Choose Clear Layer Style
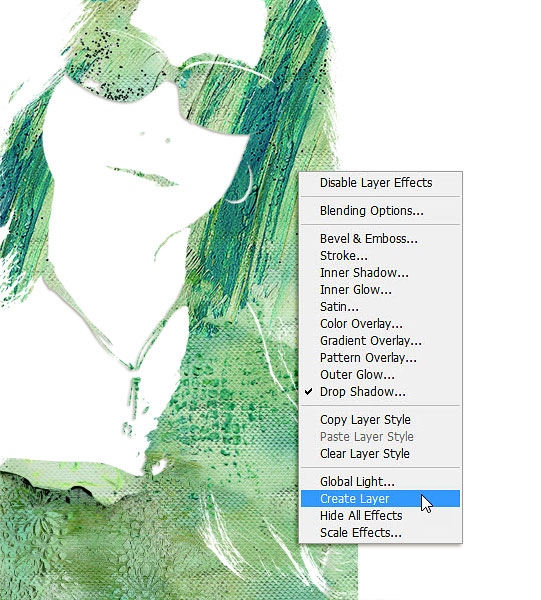This screenshot has width=541, height=600. tap(380, 454)
